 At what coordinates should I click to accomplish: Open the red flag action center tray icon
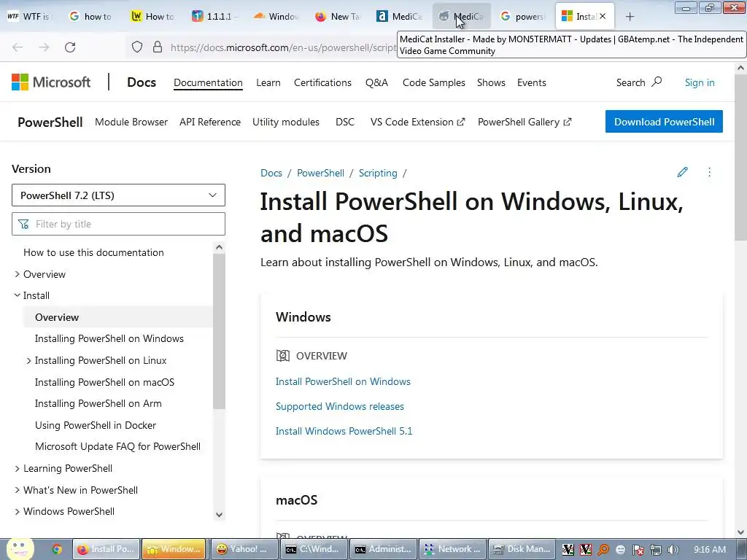coord(638,550)
